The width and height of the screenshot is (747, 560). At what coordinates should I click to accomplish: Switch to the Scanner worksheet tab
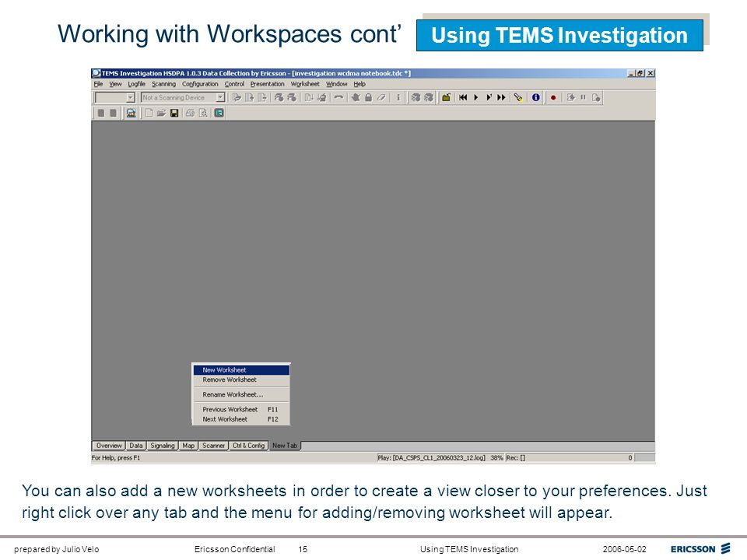pyautogui.click(x=213, y=446)
